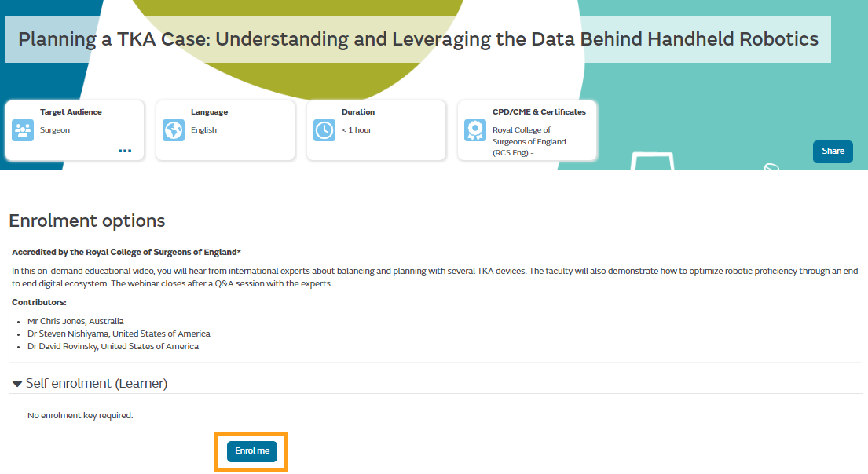Screen dimensions: 868x474
Task: Click the Share button
Action: tap(833, 151)
